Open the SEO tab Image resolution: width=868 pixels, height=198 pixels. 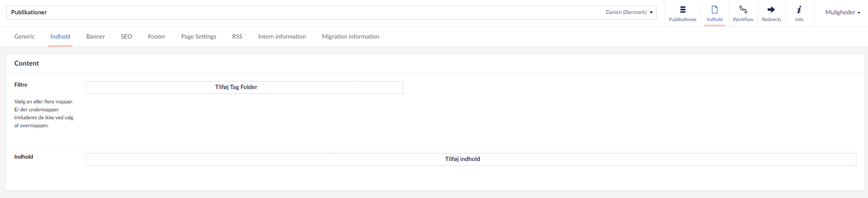pyautogui.click(x=126, y=37)
